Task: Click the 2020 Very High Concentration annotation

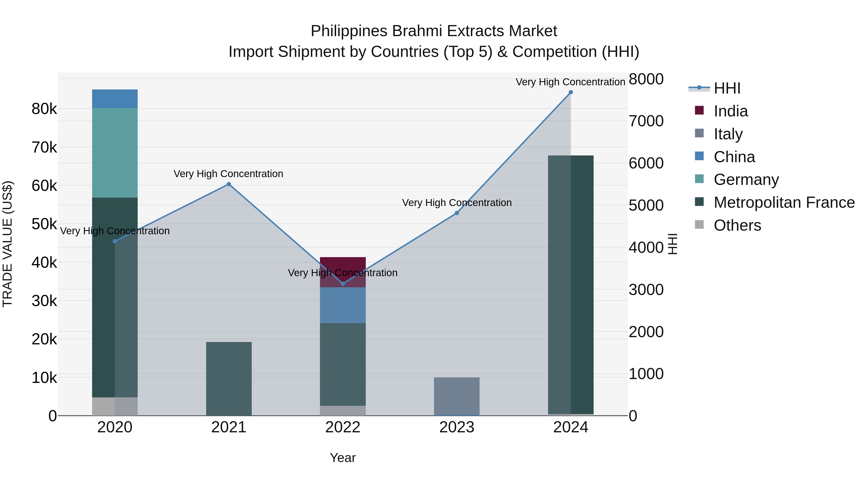Action: tap(115, 231)
